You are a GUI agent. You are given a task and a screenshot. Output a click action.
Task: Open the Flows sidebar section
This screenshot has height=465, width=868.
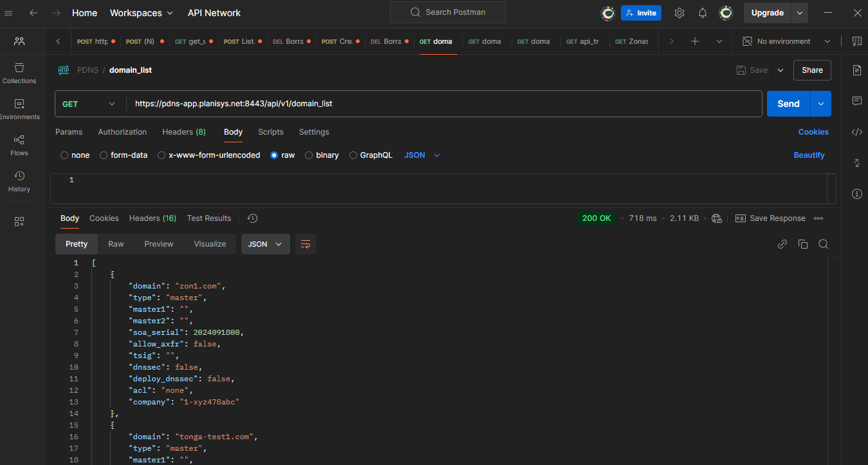(19, 146)
